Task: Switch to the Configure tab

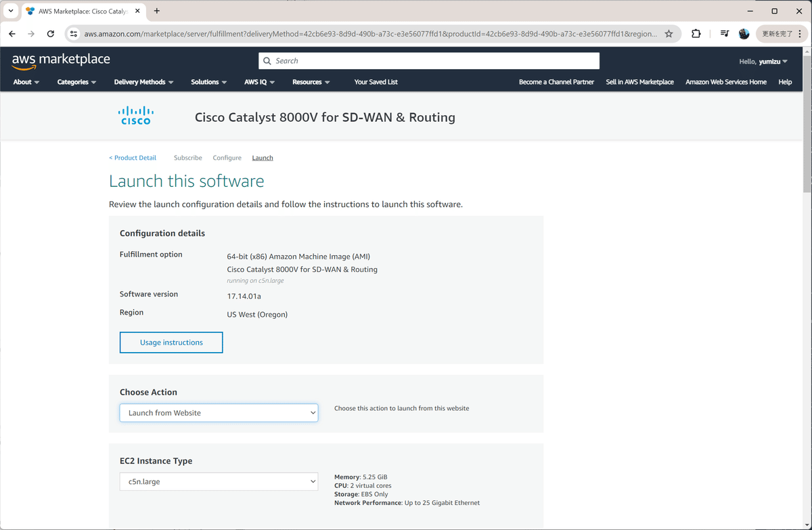Action: pyautogui.click(x=227, y=157)
